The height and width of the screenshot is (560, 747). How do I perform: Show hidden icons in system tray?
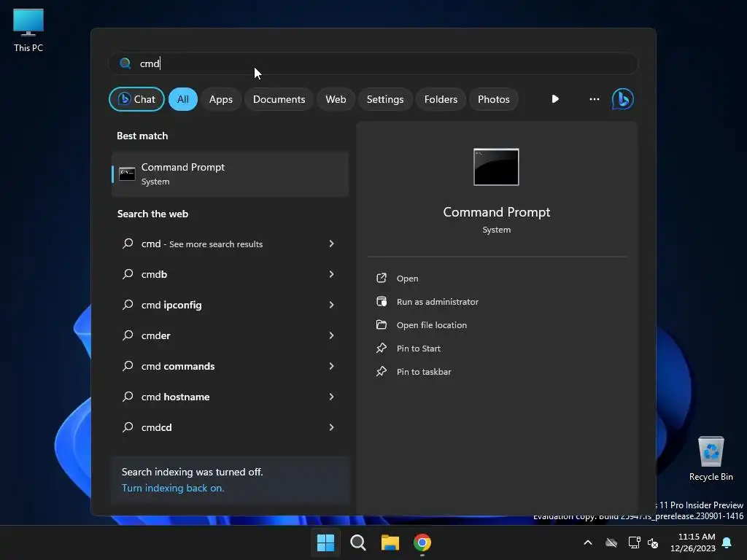pyautogui.click(x=588, y=542)
